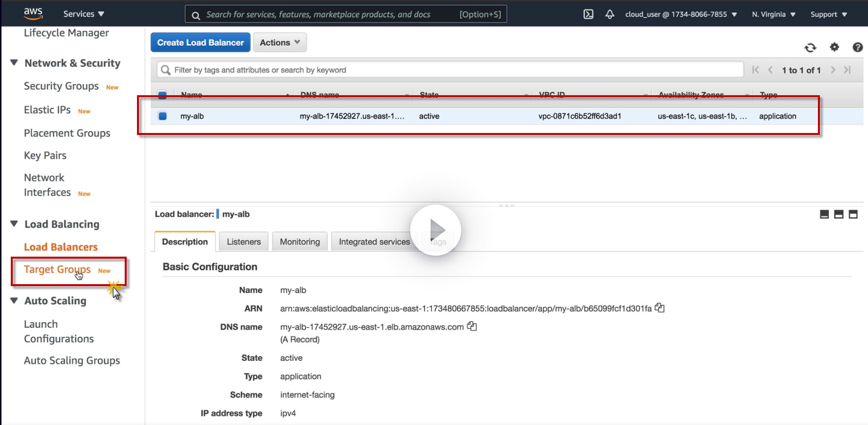Open the help question mark
This screenshot has width=868, height=425.
point(858,47)
